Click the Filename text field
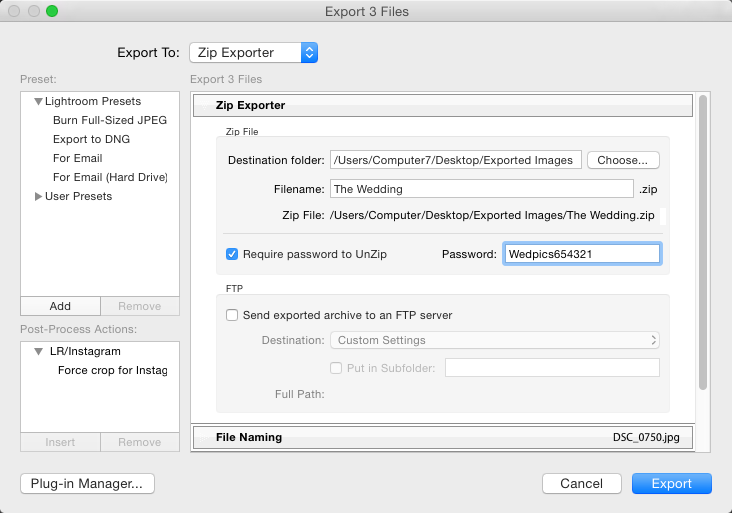This screenshot has height=513, width=732. 482,189
